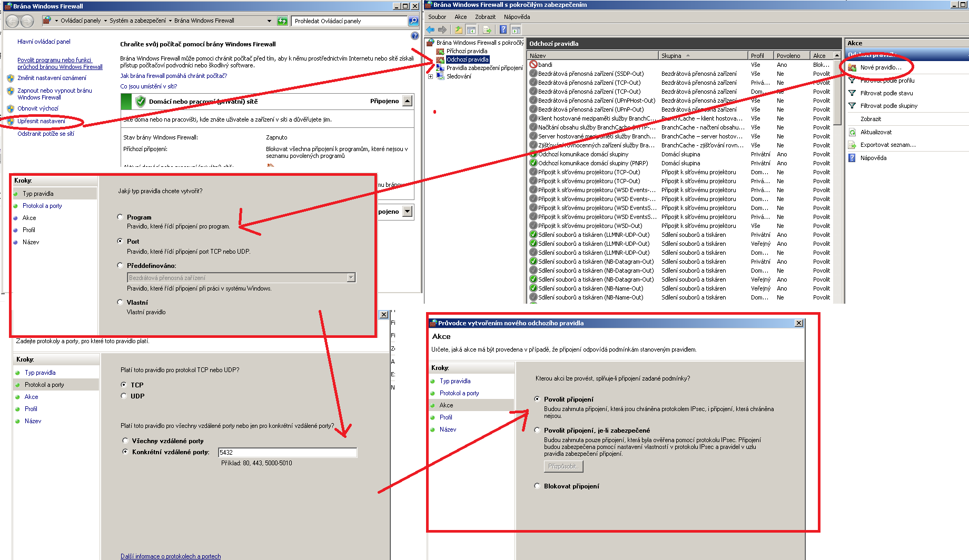Viewport: 969px width, 560px height.
Task: Click the Exportovat seznam icon in the Akce pane
Action: (852, 145)
